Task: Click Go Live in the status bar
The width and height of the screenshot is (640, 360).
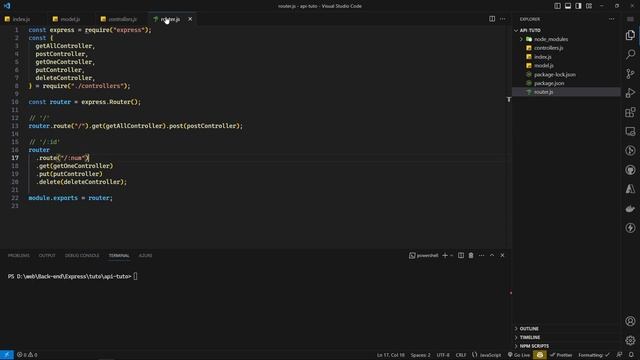Action: pos(519,355)
